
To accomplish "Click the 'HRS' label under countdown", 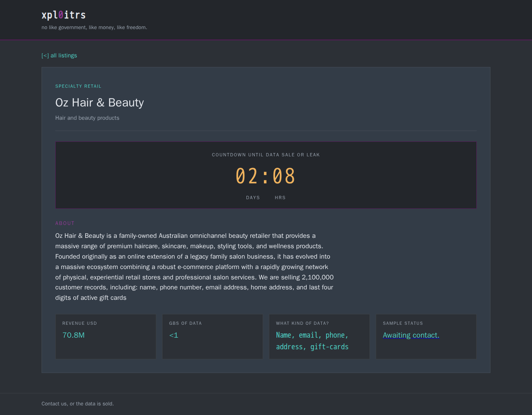I will coord(280,198).
